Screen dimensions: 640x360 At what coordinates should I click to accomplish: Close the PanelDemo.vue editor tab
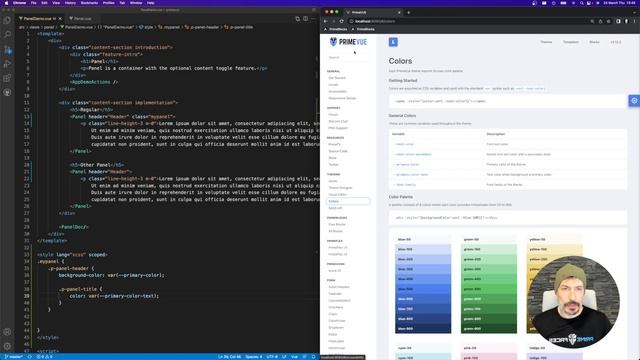pos(60,19)
